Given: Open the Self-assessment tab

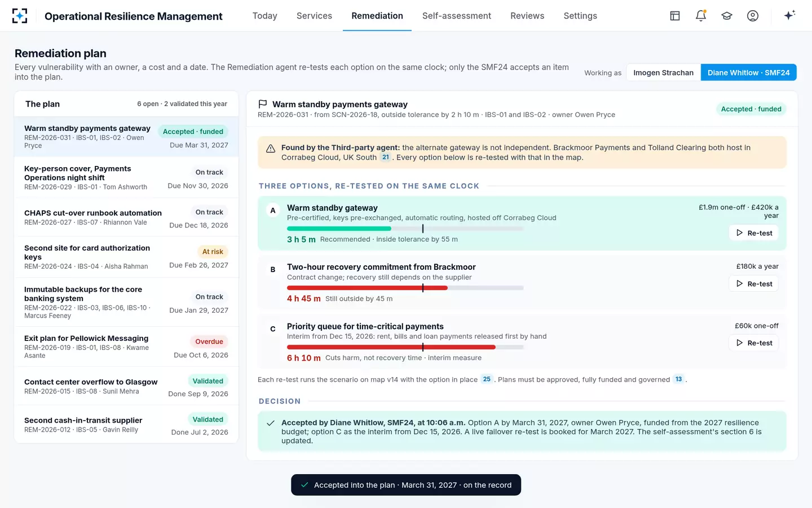Looking at the screenshot, I should pyautogui.click(x=457, y=16).
